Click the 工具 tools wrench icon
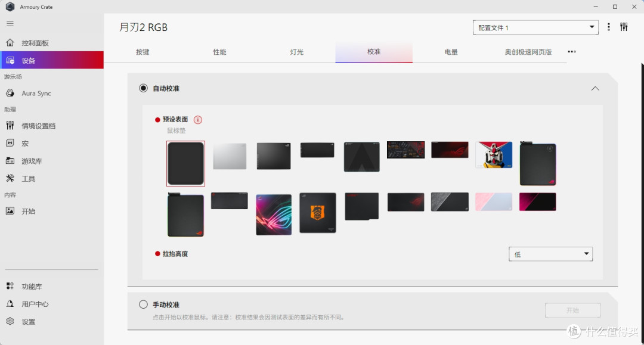Image resolution: width=644 pixels, height=345 pixels. (x=10, y=178)
